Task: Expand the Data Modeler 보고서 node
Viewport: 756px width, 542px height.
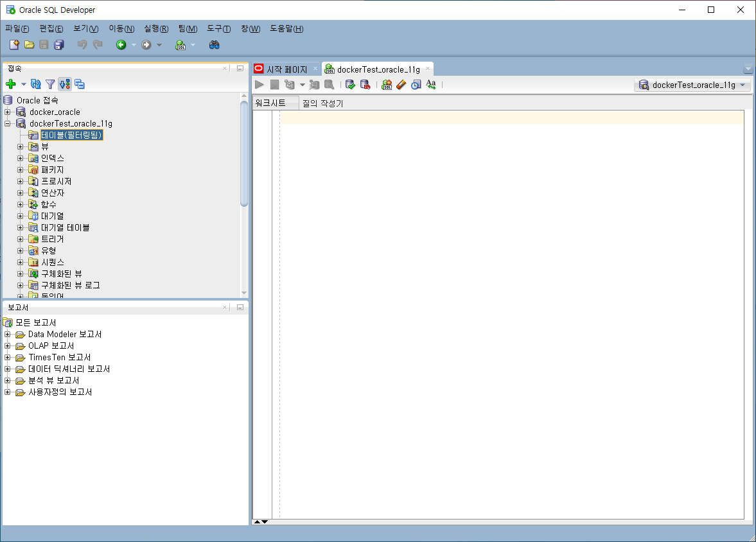Action: (7, 334)
